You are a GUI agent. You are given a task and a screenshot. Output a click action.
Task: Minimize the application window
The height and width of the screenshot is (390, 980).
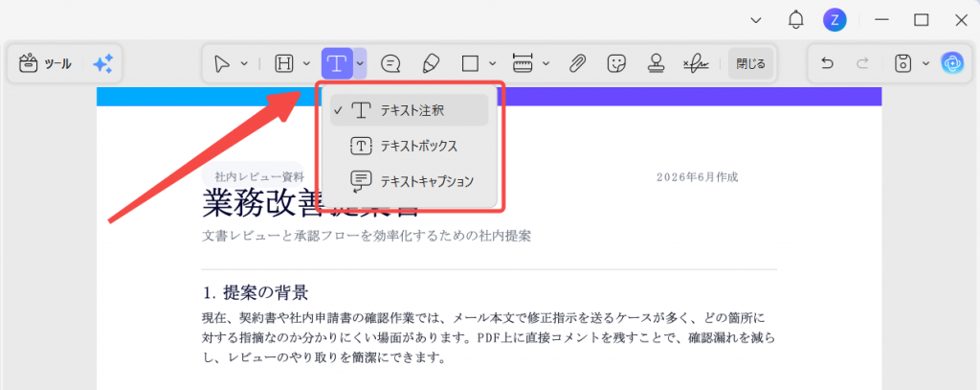(881, 20)
